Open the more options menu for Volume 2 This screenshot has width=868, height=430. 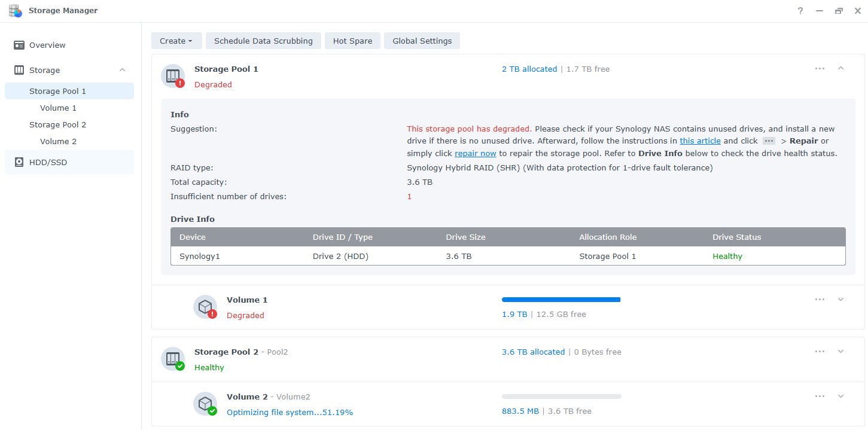[x=820, y=396]
